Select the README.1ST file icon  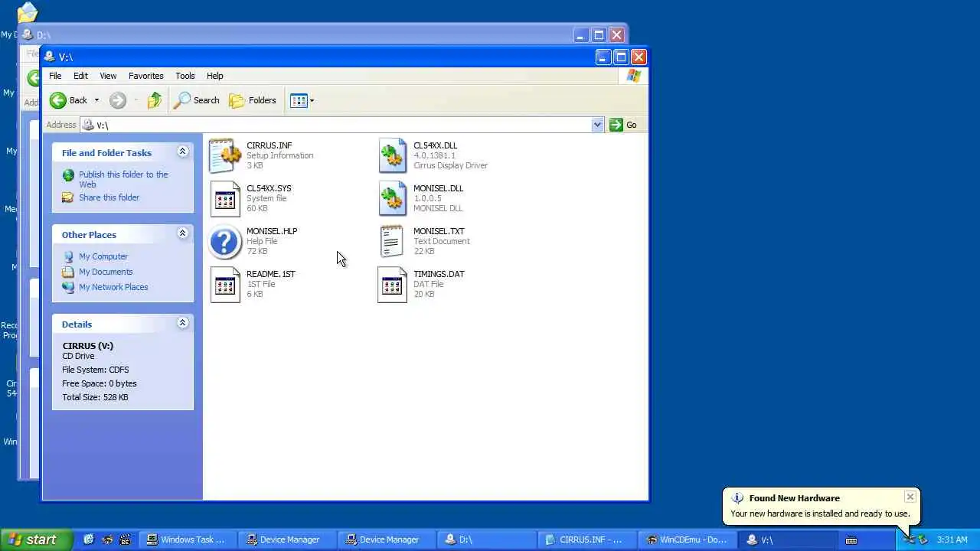click(x=225, y=284)
